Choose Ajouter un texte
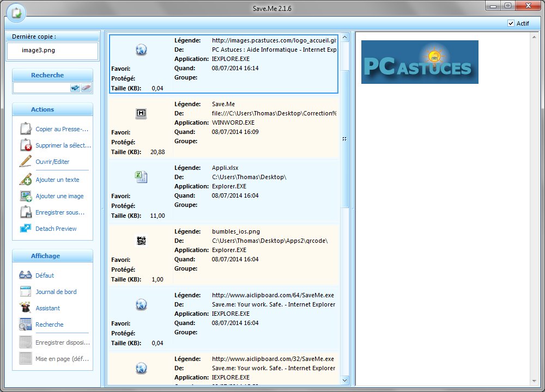The width and height of the screenshot is (545, 392). click(x=57, y=180)
